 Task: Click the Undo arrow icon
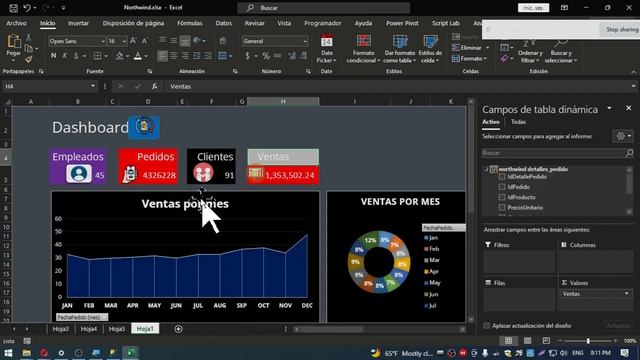27,8
